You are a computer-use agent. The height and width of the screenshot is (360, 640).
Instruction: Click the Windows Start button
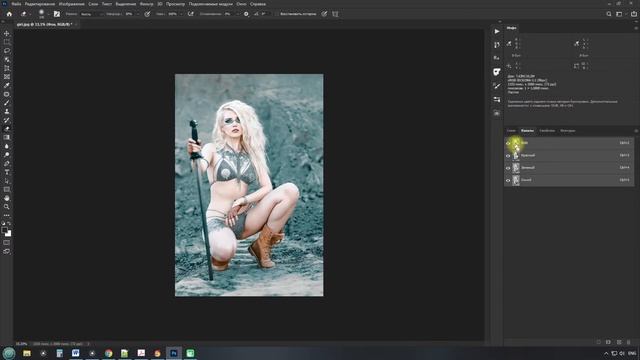tap(9, 353)
